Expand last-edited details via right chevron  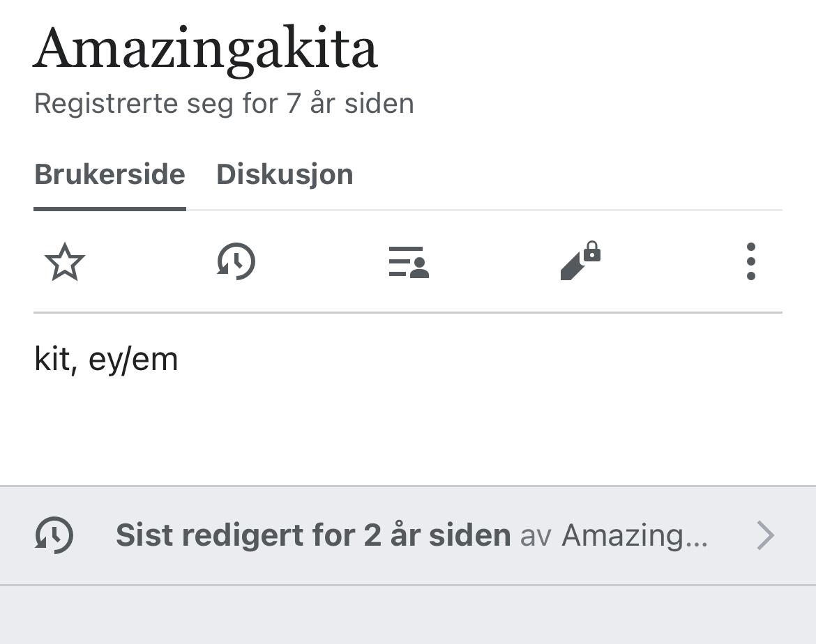[765, 536]
